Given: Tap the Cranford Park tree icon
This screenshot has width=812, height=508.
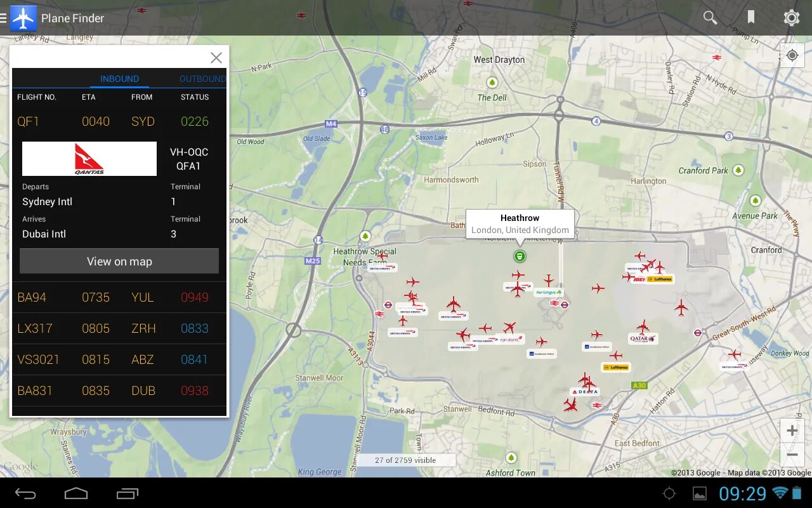Looking at the screenshot, I should click(738, 170).
